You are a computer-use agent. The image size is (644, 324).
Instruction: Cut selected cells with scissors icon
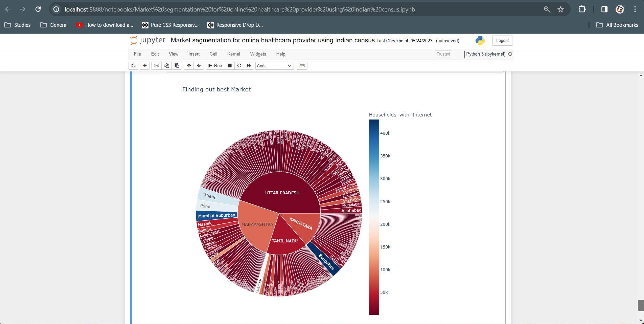coord(156,66)
